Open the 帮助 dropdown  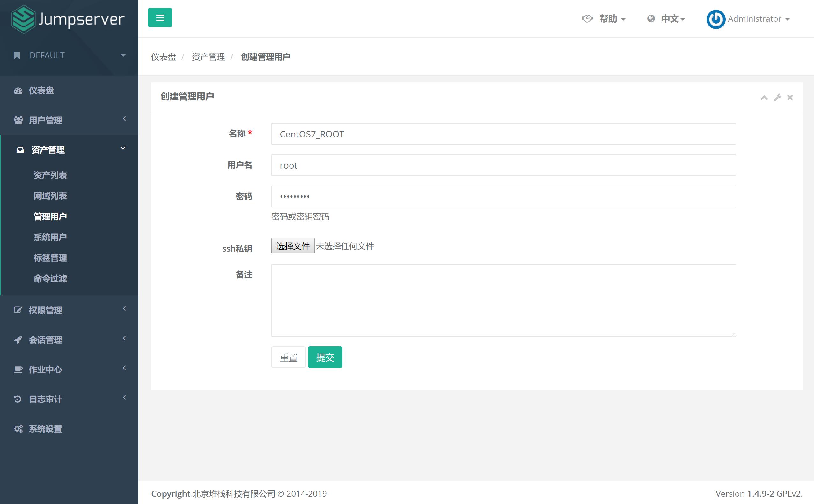(613, 19)
